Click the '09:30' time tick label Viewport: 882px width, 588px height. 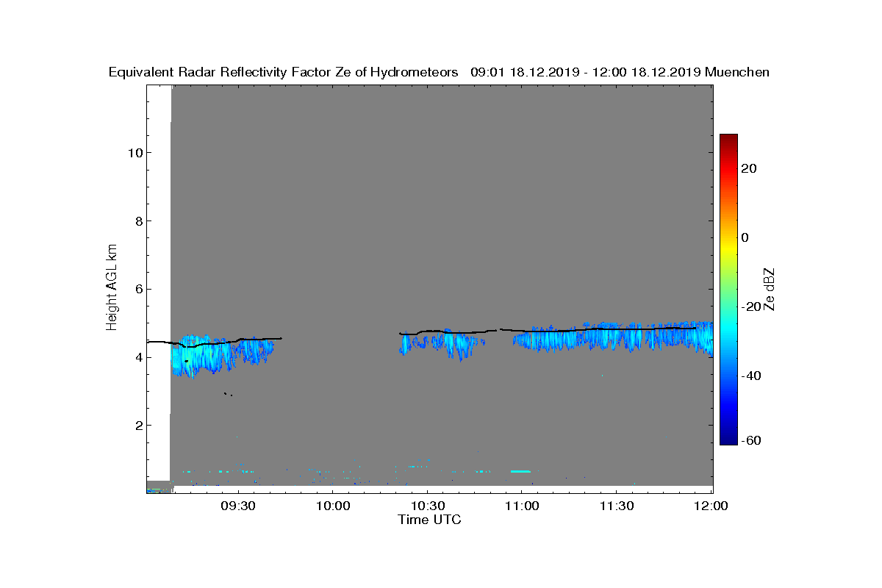tap(237, 506)
